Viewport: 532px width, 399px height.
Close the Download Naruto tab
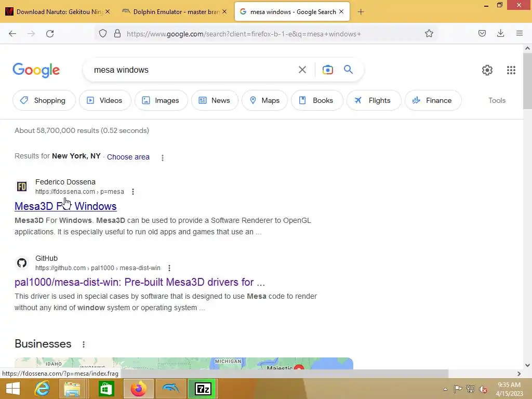coord(108,11)
